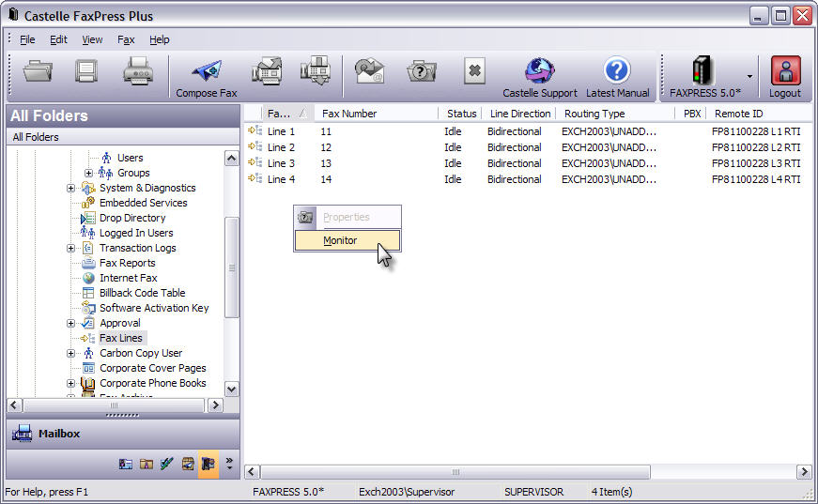The width and height of the screenshot is (818, 504).
Task: Click the camera properties toolbar icon
Action: pyautogui.click(x=422, y=71)
